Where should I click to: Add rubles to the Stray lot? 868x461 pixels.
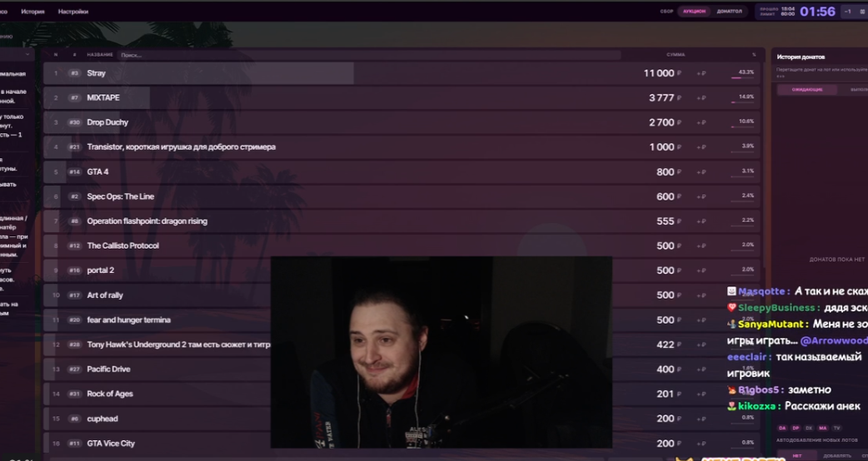[x=701, y=73]
